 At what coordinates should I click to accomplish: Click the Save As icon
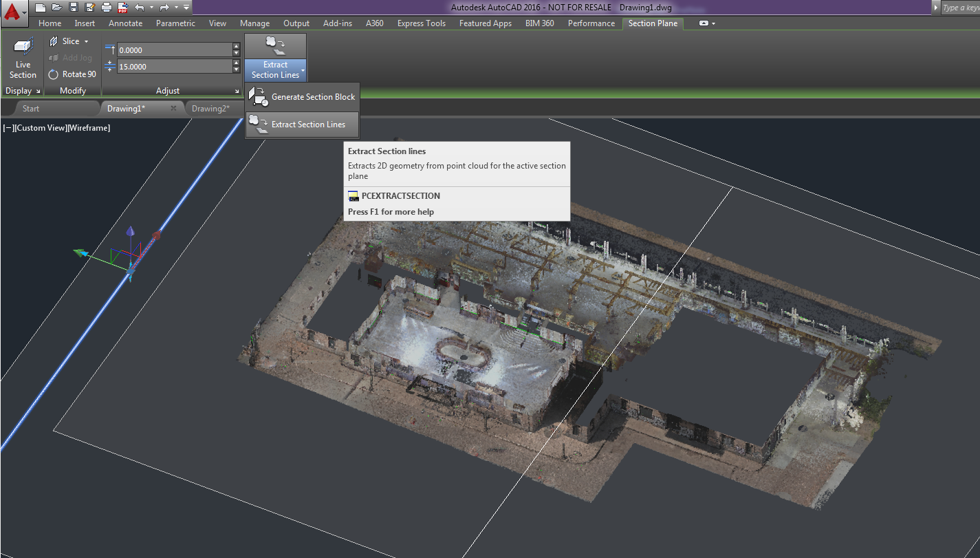point(89,8)
